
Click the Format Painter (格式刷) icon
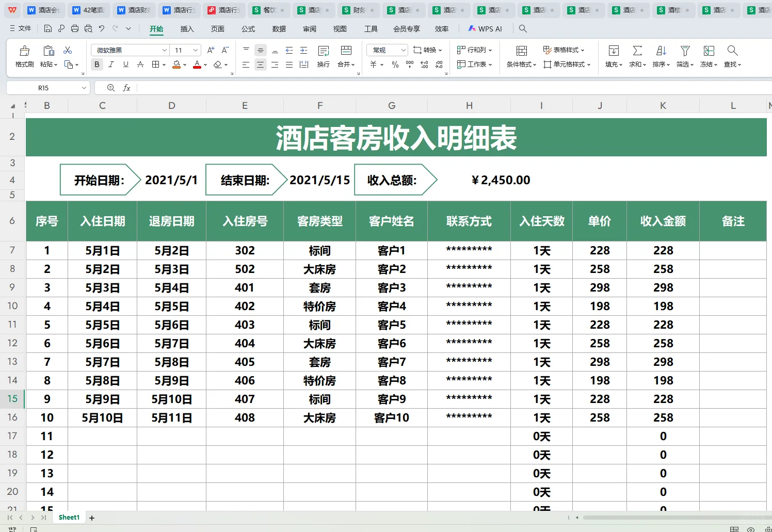click(x=24, y=51)
